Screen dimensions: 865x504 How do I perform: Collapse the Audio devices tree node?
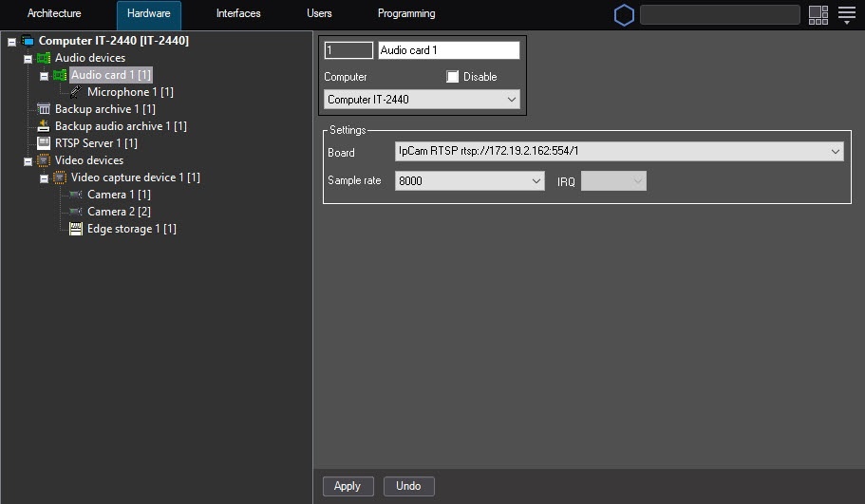coord(28,59)
